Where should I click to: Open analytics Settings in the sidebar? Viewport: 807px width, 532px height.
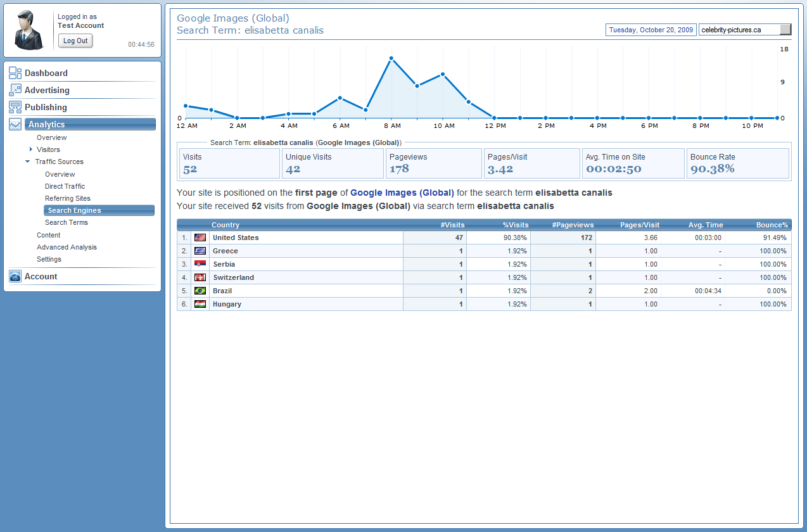click(x=49, y=259)
